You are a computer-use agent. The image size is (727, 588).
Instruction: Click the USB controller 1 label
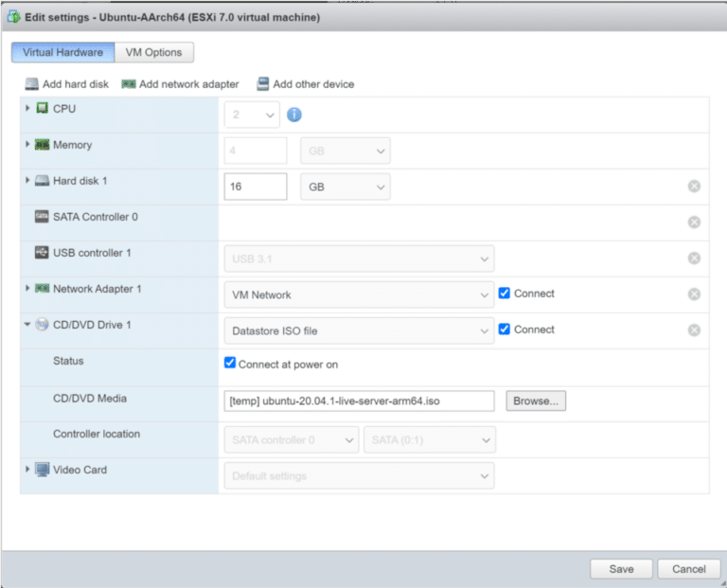92,253
